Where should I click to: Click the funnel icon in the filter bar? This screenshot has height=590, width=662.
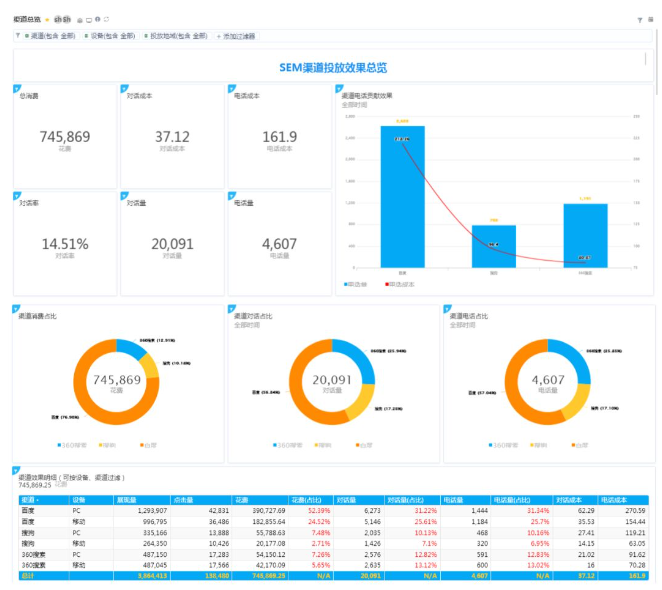pyautogui.click(x=18, y=36)
